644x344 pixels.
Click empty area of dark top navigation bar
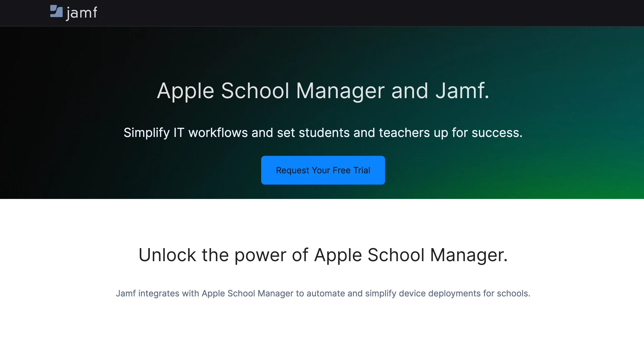350,13
